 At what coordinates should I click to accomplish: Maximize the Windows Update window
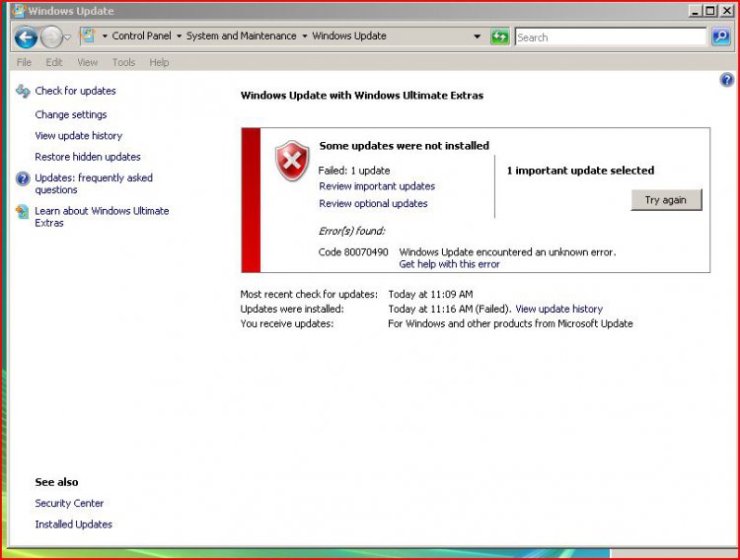pyautogui.click(x=709, y=11)
